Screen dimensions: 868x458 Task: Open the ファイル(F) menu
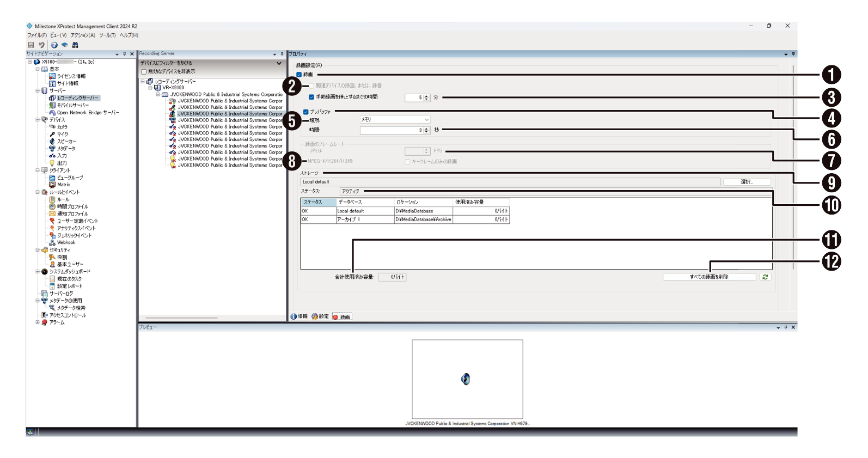(37, 35)
